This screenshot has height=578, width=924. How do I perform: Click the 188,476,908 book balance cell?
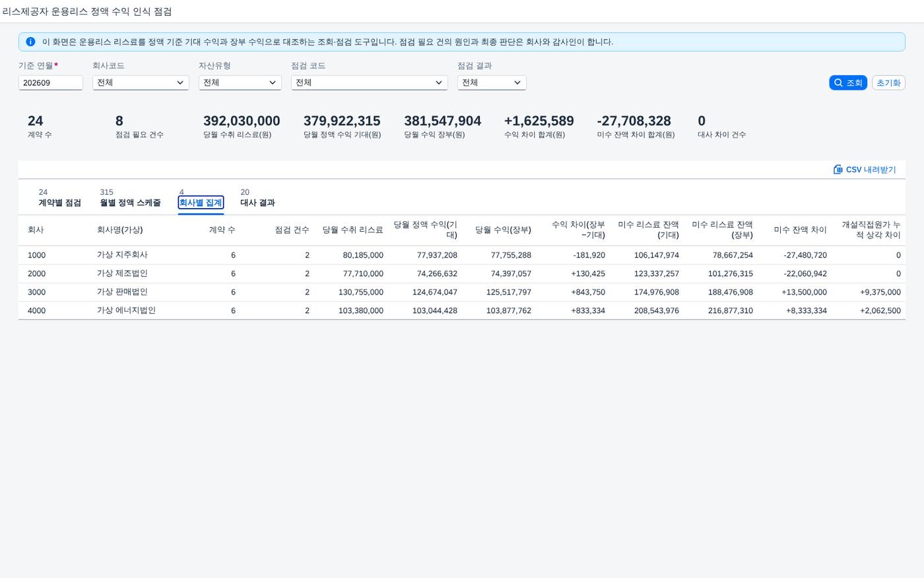731,292
